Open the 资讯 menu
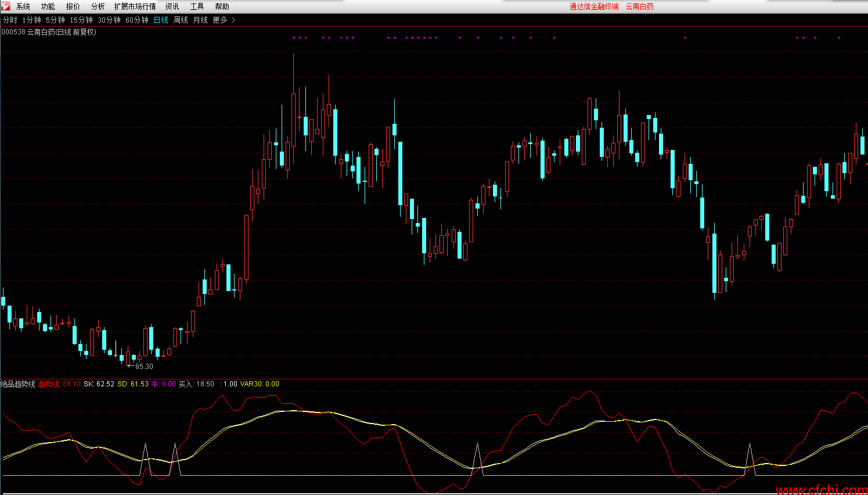868x495 pixels. click(x=172, y=6)
